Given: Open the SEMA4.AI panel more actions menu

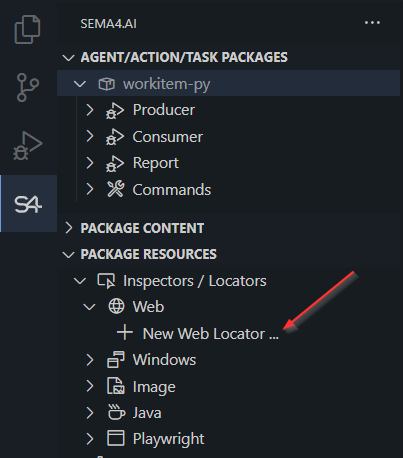Looking at the screenshot, I should point(372,23).
